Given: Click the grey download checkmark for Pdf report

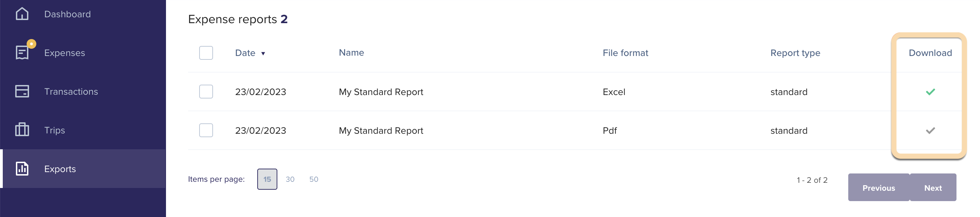Looking at the screenshot, I should coord(930,130).
